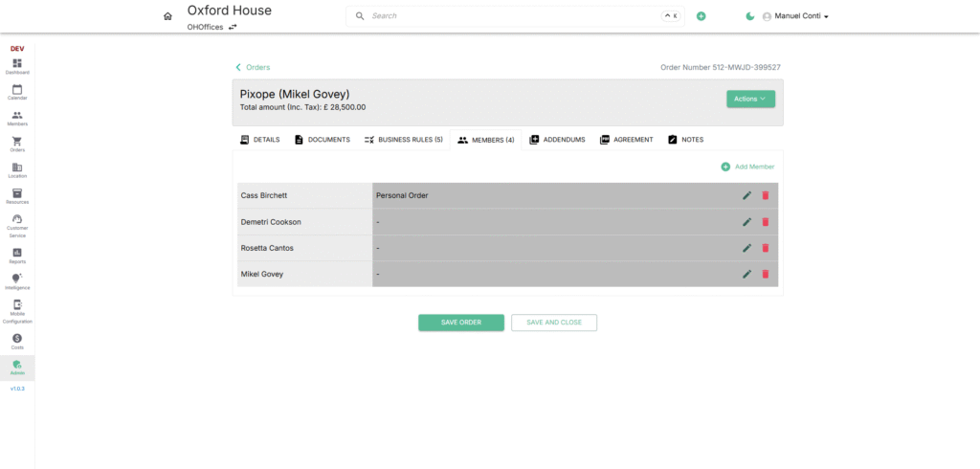Open the Addendums tab
This screenshot has height=469, width=980.
click(558, 140)
